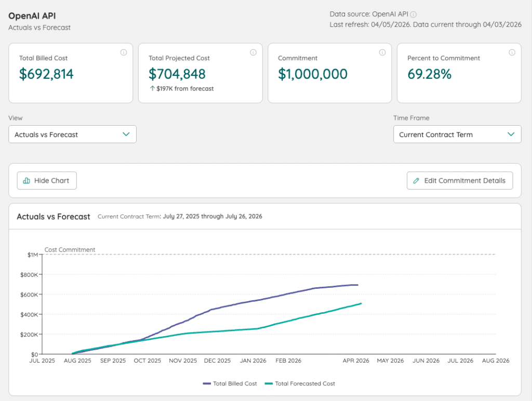Click info icon on Percent to Commitment card

tap(512, 52)
